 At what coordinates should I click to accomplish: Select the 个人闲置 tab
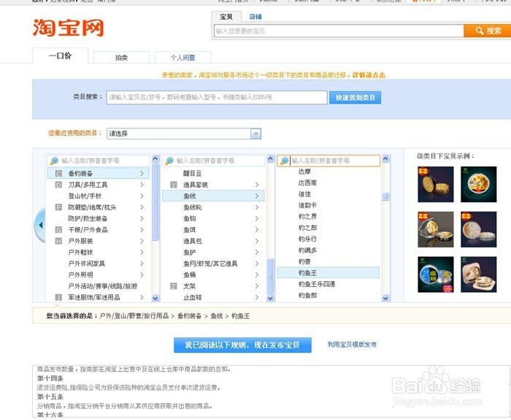point(182,58)
